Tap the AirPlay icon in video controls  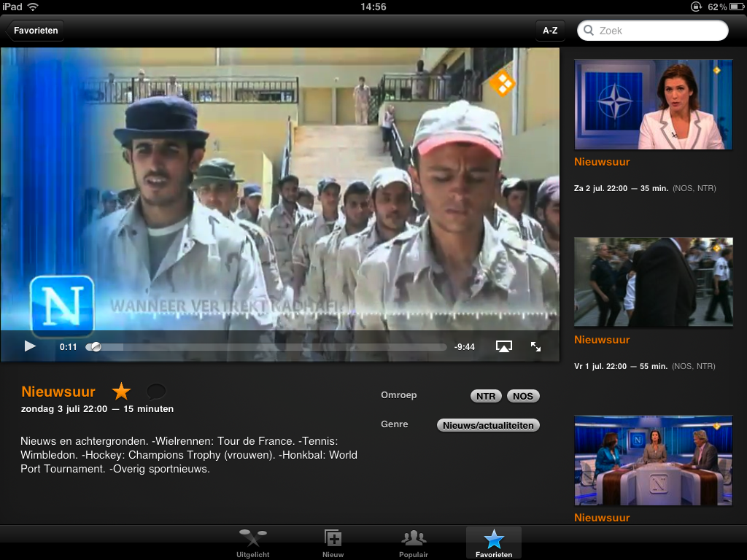(503, 346)
